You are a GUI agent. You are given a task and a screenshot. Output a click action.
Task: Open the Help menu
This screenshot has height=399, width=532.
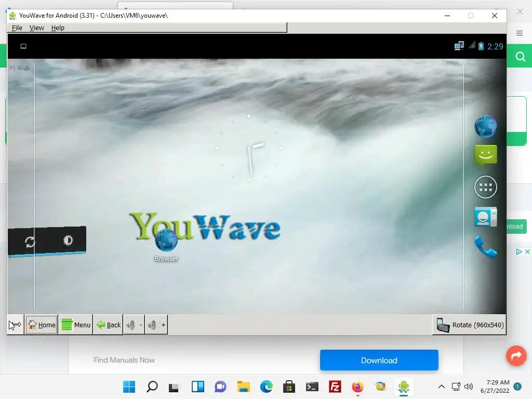[58, 28]
